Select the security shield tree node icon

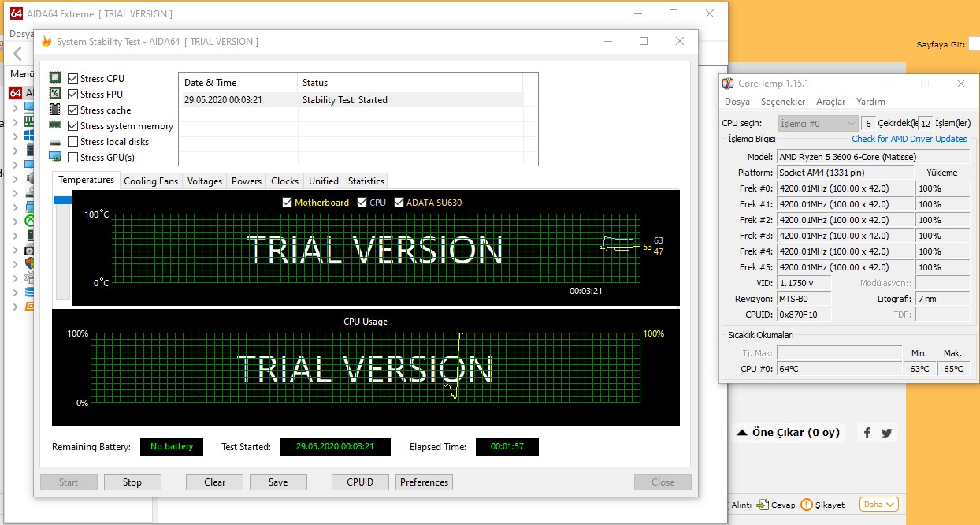click(x=30, y=263)
